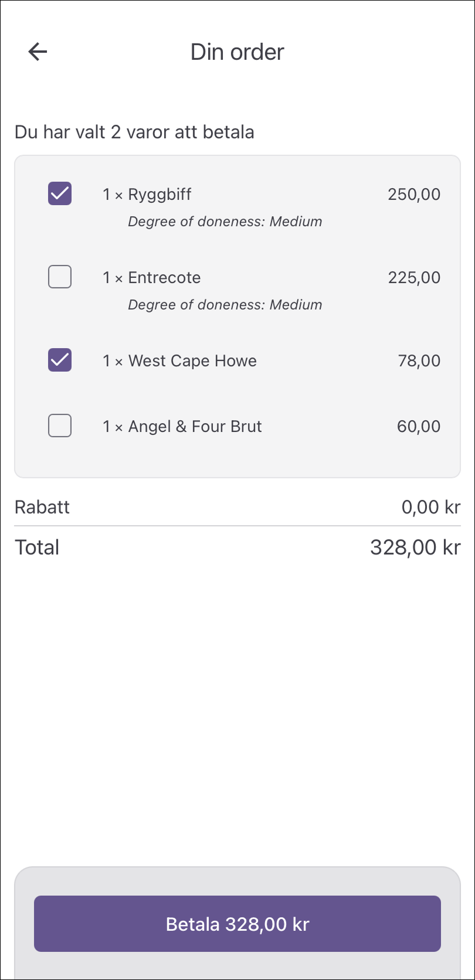Click the Ryggbiff item name
This screenshot has height=980, width=475.
tap(160, 195)
